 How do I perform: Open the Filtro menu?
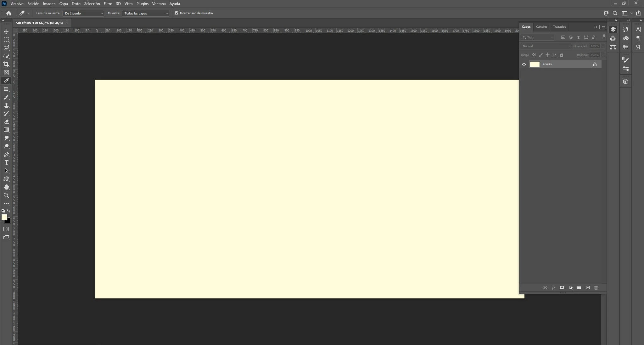108,4
